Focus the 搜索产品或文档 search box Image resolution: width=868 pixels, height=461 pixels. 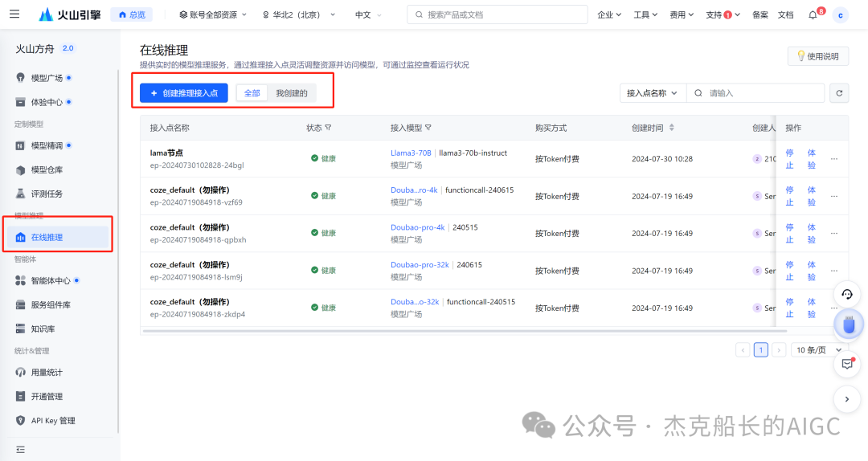pos(497,15)
